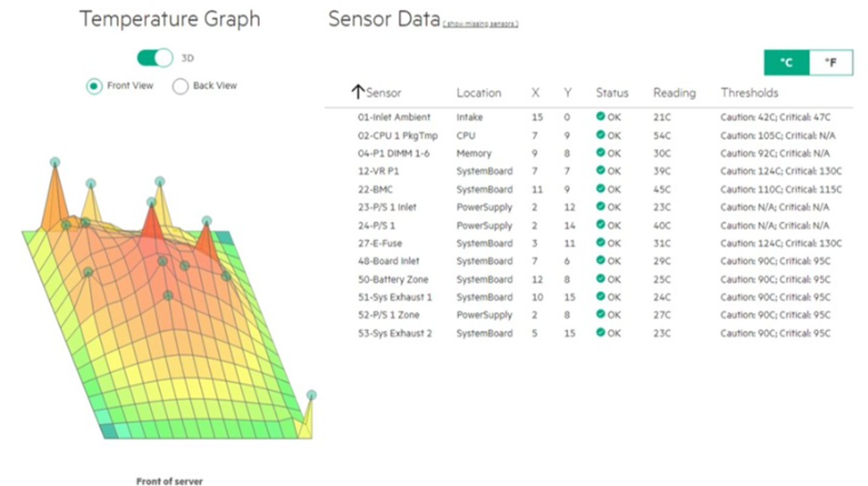Sort table by Reading column header
This screenshot has height=486, width=868.
click(x=674, y=93)
